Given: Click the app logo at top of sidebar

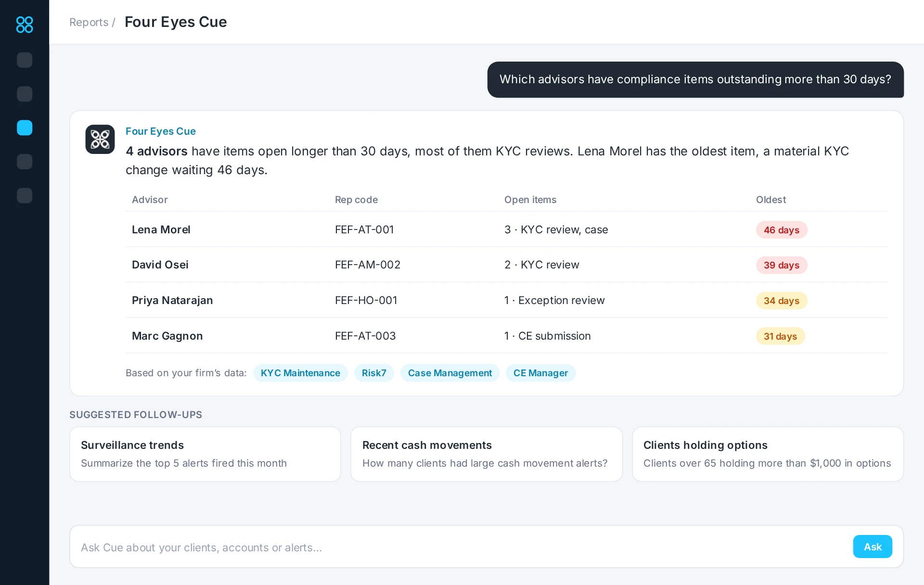Looking at the screenshot, I should (x=25, y=25).
